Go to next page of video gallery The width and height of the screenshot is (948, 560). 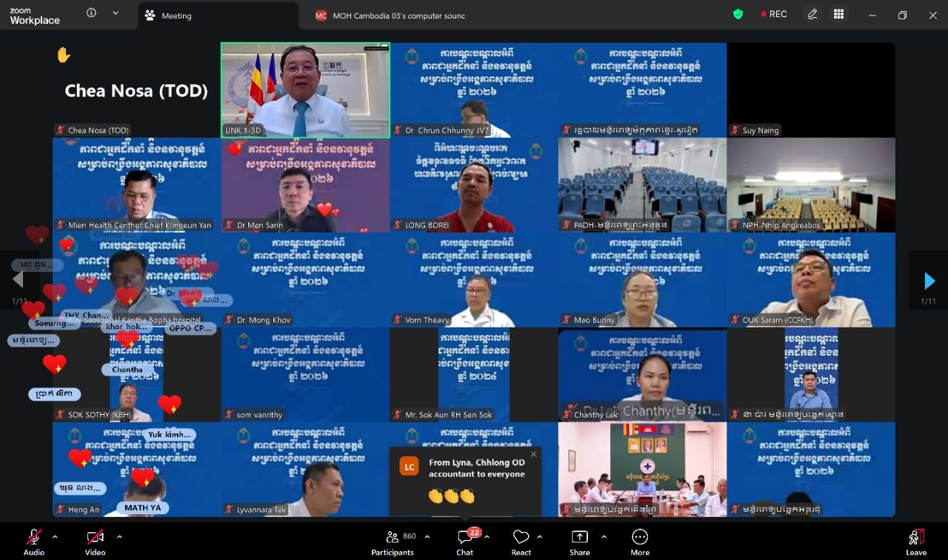tap(929, 281)
